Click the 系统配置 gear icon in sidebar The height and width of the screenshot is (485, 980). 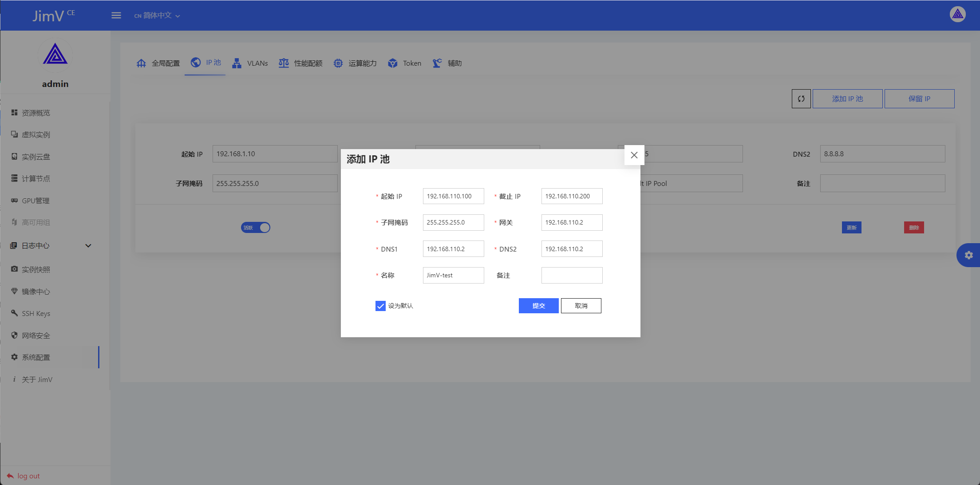coord(14,357)
